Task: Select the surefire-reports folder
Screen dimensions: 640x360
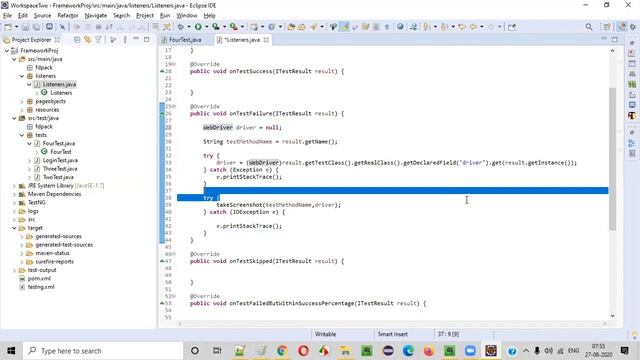Action: tap(54, 262)
